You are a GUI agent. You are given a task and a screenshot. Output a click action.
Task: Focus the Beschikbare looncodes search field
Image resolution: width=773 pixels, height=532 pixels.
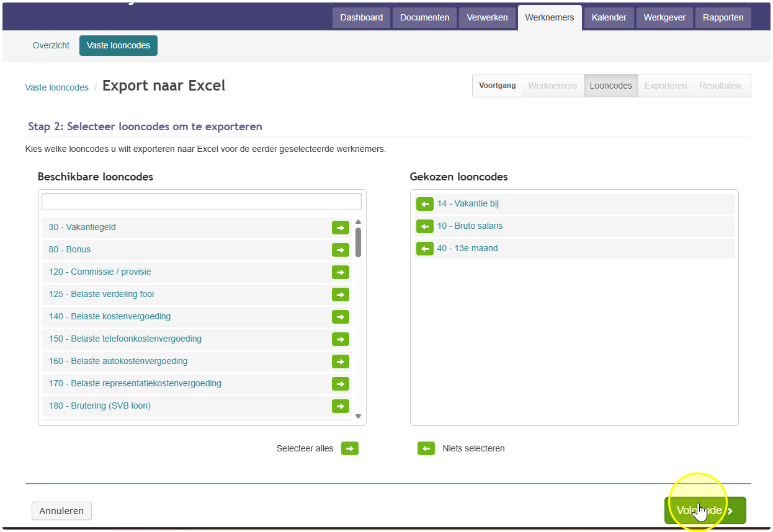pyautogui.click(x=202, y=202)
